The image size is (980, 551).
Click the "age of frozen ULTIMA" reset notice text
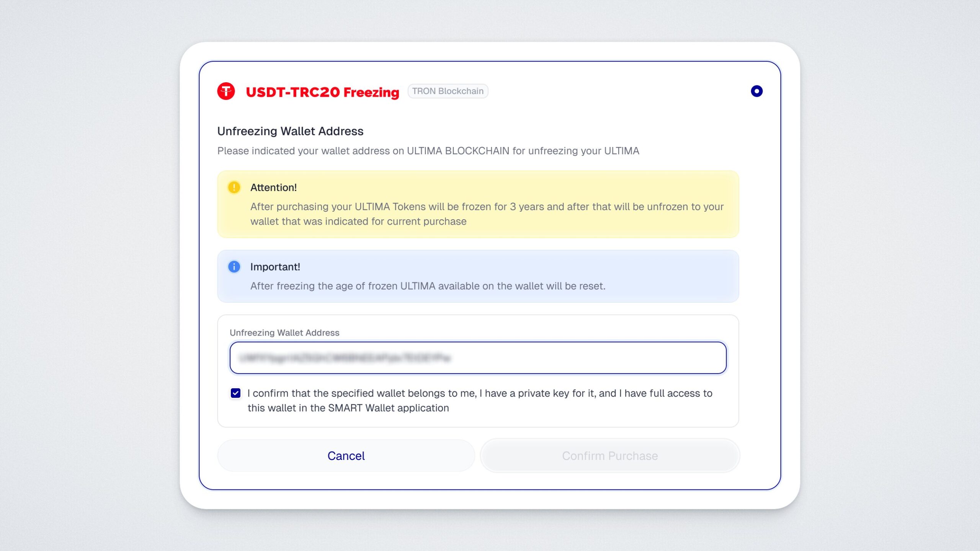click(428, 286)
